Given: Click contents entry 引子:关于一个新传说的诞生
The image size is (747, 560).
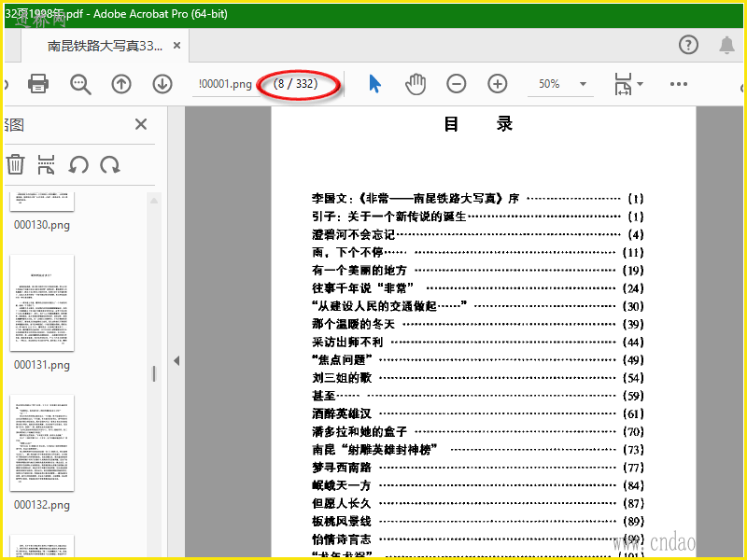Looking at the screenshot, I should click(388, 217).
